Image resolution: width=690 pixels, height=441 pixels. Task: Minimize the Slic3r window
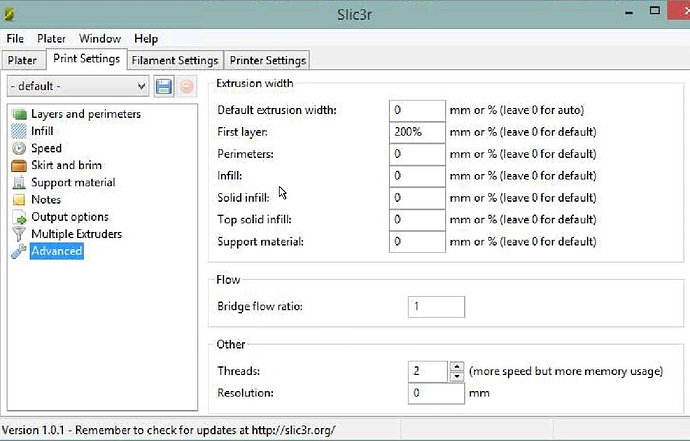(x=629, y=13)
